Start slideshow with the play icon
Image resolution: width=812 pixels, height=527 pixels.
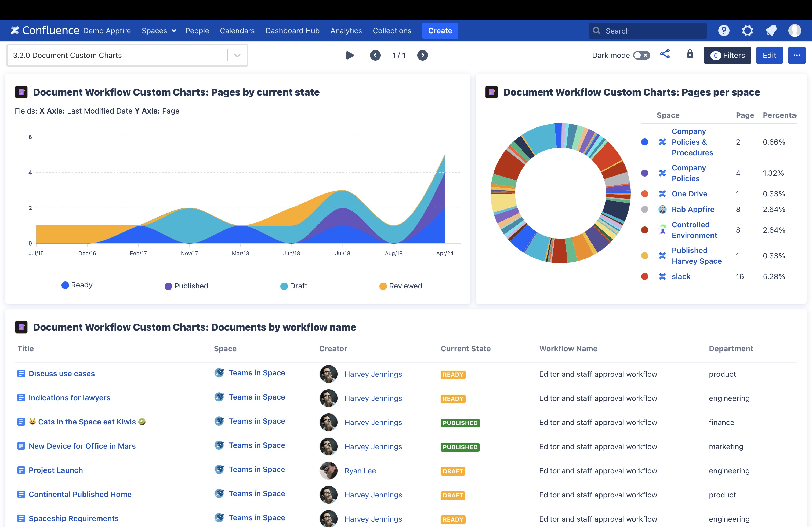[x=350, y=55]
